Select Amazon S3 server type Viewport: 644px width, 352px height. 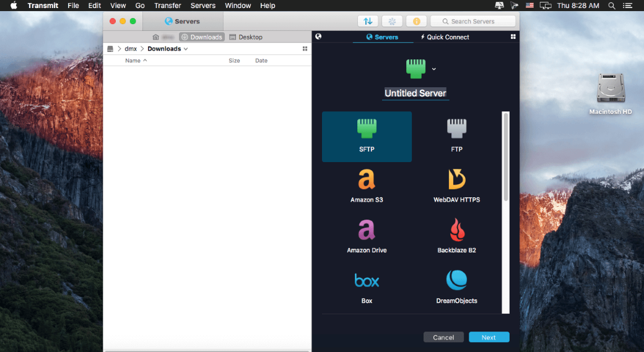point(367,187)
